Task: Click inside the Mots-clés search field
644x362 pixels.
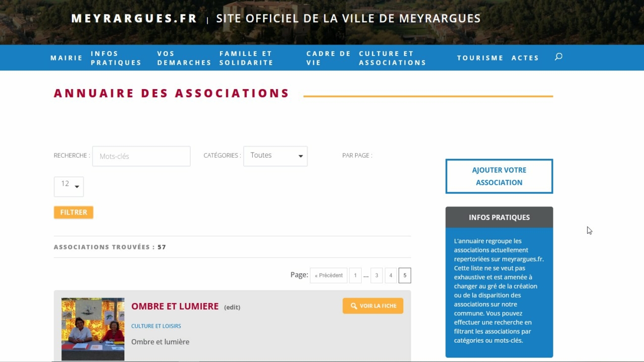Action: (141, 156)
